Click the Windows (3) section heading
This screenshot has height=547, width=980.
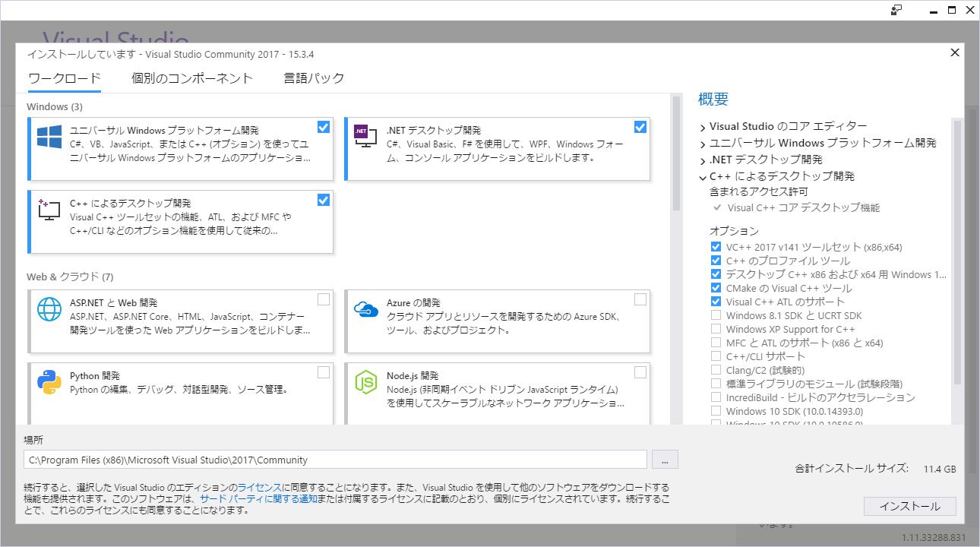(x=55, y=106)
